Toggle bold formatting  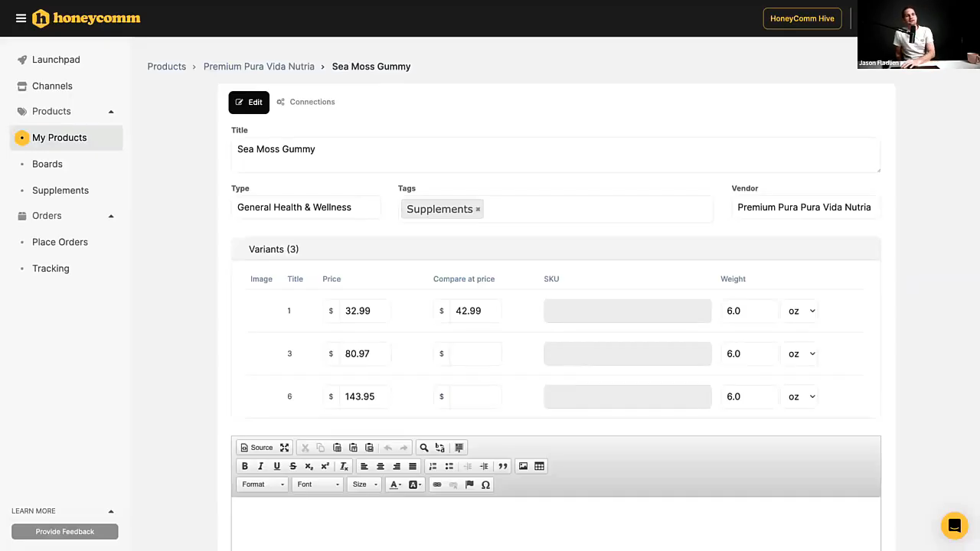[245, 466]
